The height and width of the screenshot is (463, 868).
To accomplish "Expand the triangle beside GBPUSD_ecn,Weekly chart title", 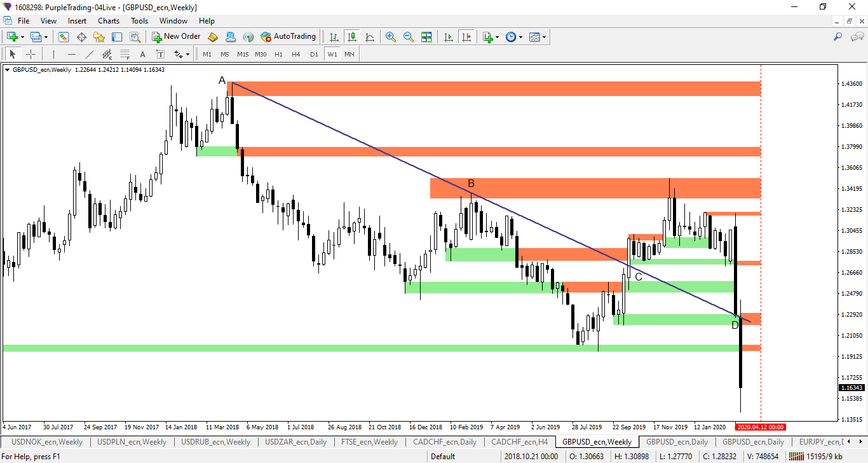I will pos(8,70).
